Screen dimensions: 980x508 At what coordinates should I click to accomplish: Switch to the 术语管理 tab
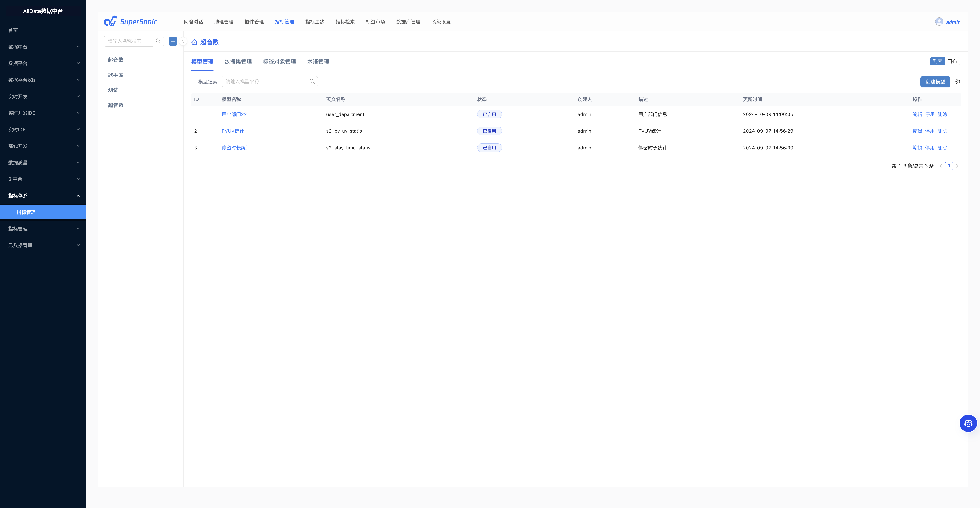click(x=318, y=62)
